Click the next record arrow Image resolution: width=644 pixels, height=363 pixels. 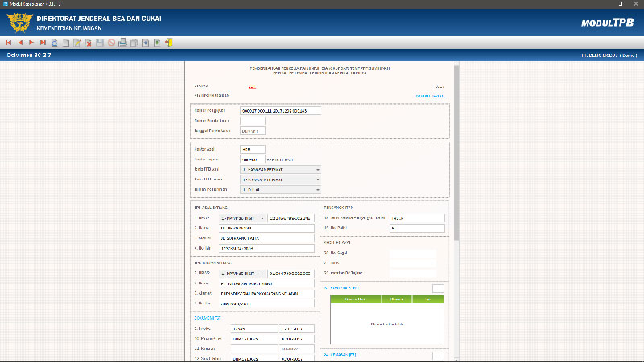click(x=31, y=43)
